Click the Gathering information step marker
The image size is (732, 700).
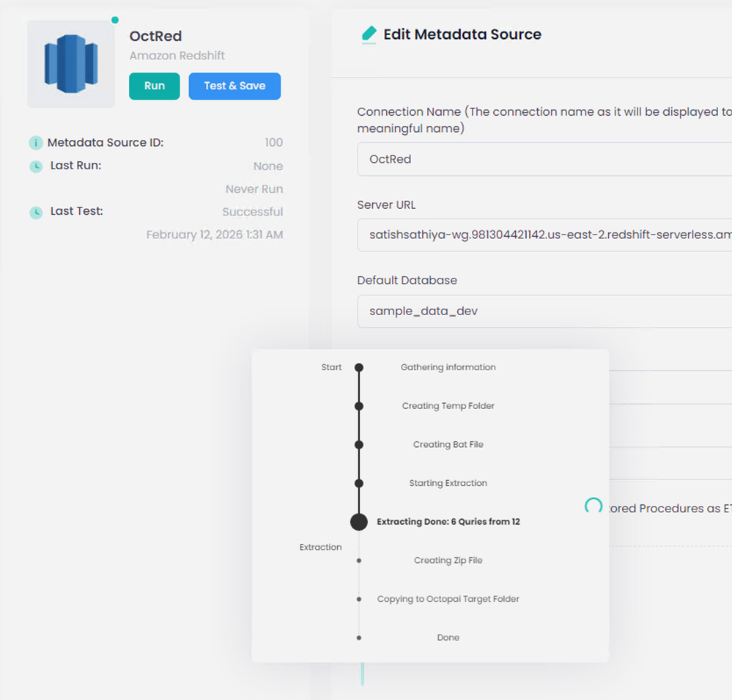coord(358,367)
